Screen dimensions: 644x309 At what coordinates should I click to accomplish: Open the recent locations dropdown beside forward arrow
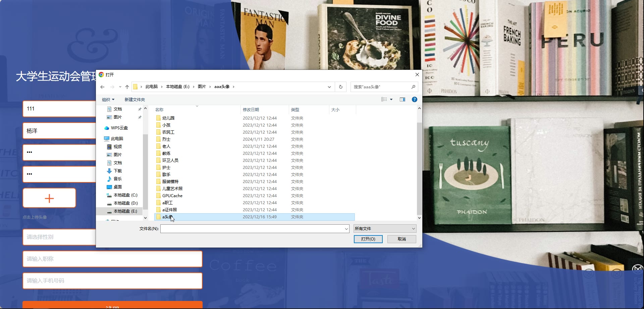pyautogui.click(x=120, y=87)
